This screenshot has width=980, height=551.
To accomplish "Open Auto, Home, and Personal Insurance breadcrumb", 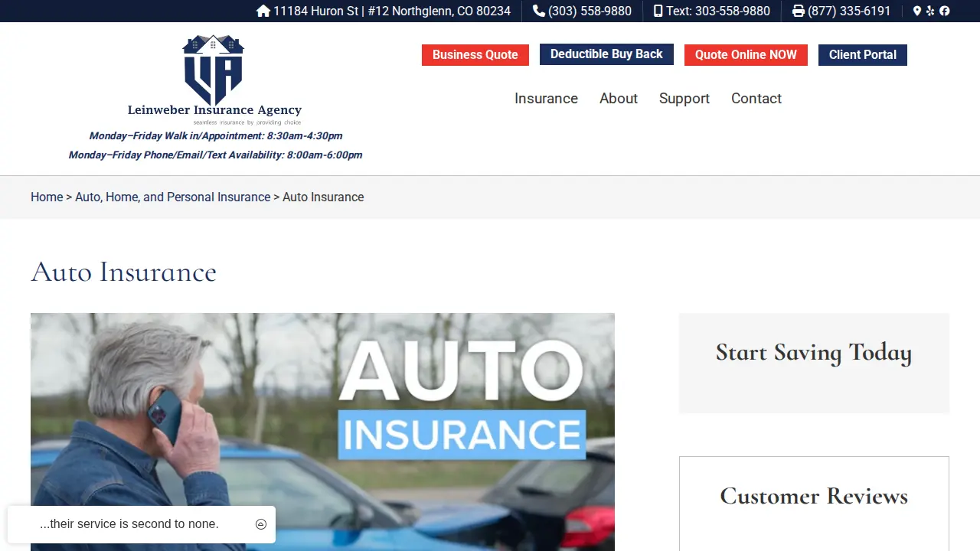I will pos(173,197).
